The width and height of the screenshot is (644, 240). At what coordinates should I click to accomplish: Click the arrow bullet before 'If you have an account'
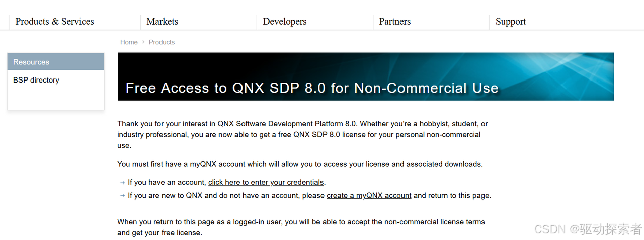123,183
